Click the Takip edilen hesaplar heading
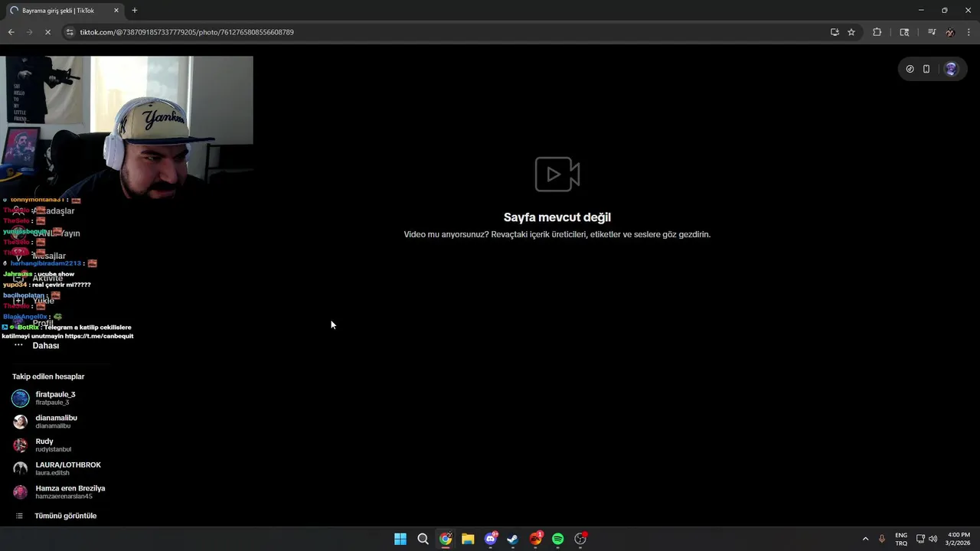Image resolution: width=980 pixels, height=551 pixels. pos(48,377)
